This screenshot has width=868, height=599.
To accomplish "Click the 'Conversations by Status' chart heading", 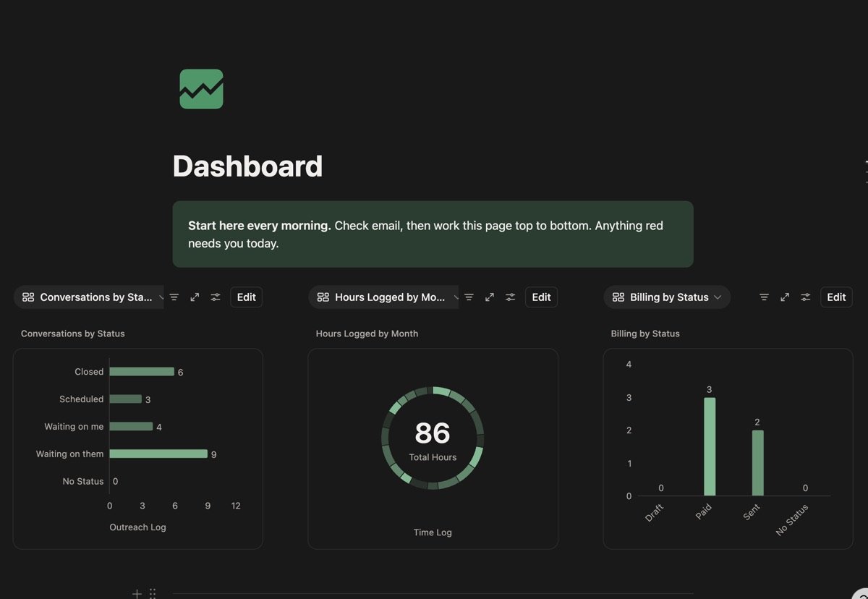I will pyautogui.click(x=73, y=334).
